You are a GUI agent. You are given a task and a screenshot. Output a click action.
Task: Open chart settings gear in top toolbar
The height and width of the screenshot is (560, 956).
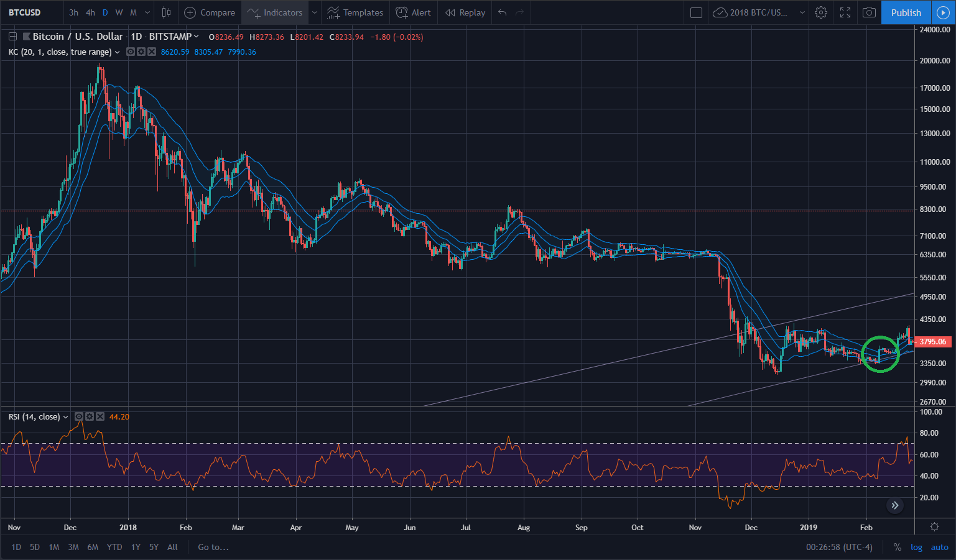[x=821, y=12]
